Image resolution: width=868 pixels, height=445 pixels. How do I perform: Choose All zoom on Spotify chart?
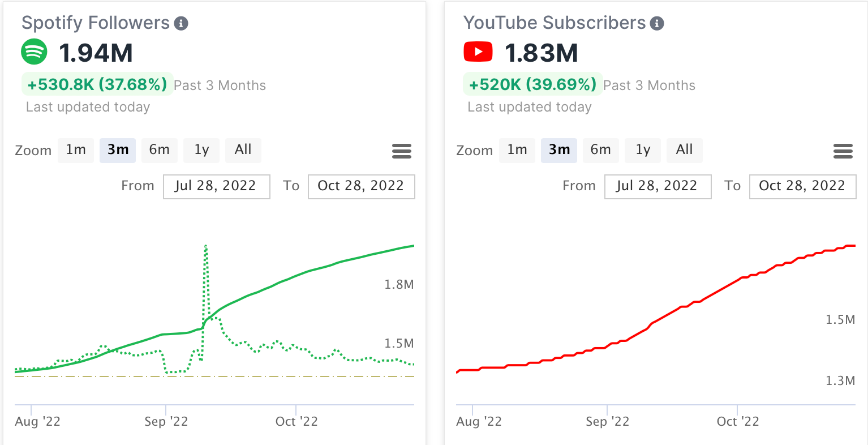pyautogui.click(x=243, y=150)
